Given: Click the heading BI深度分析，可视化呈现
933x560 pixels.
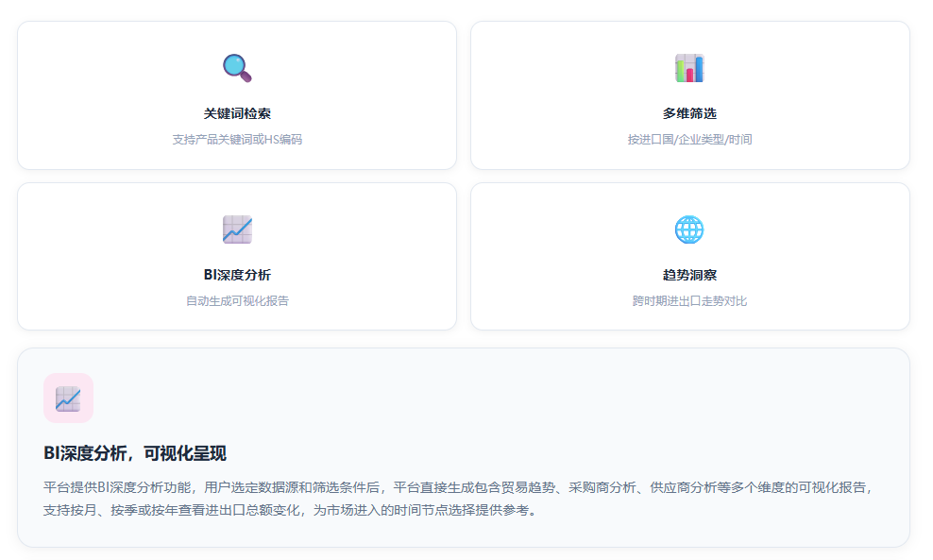Looking at the screenshot, I should [135, 453].
